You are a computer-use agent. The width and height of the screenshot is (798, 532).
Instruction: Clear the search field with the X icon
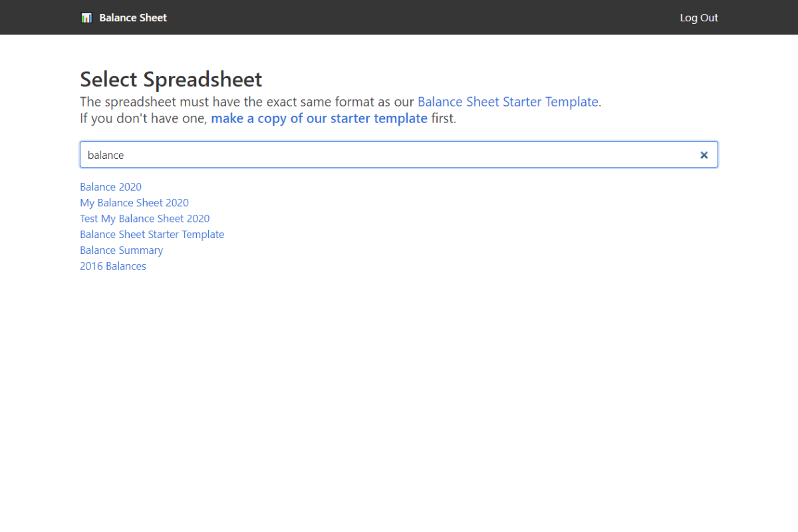coord(704,155)
